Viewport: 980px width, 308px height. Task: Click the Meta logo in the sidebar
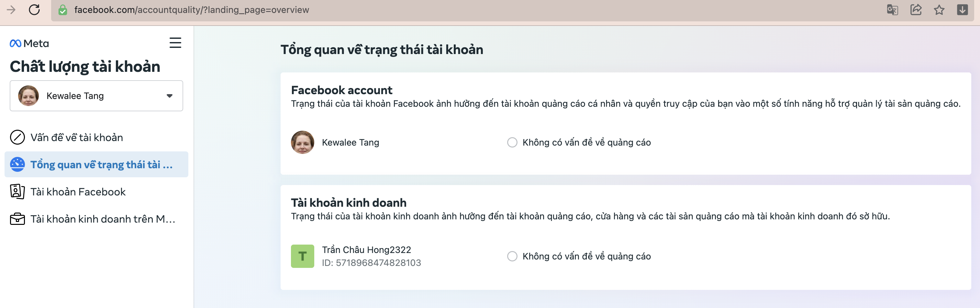[x=29, y=43]
